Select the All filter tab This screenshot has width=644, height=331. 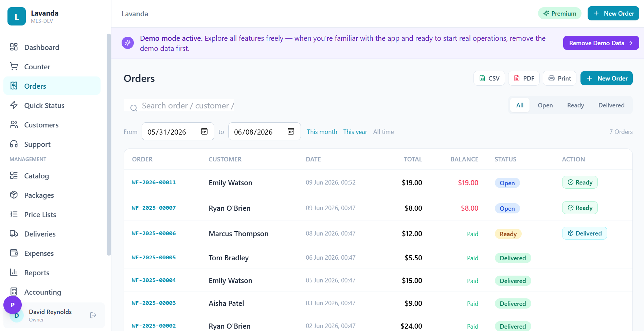point(520,105)
